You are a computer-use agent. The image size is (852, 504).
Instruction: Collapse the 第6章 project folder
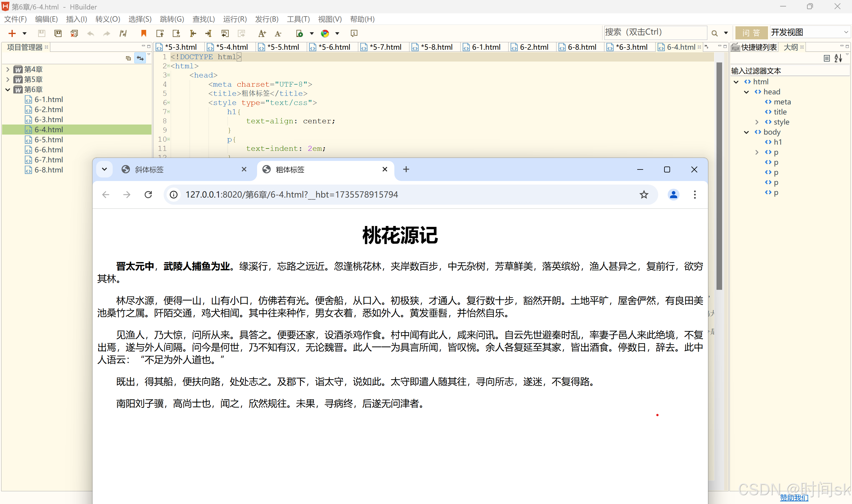pos(8,90)
